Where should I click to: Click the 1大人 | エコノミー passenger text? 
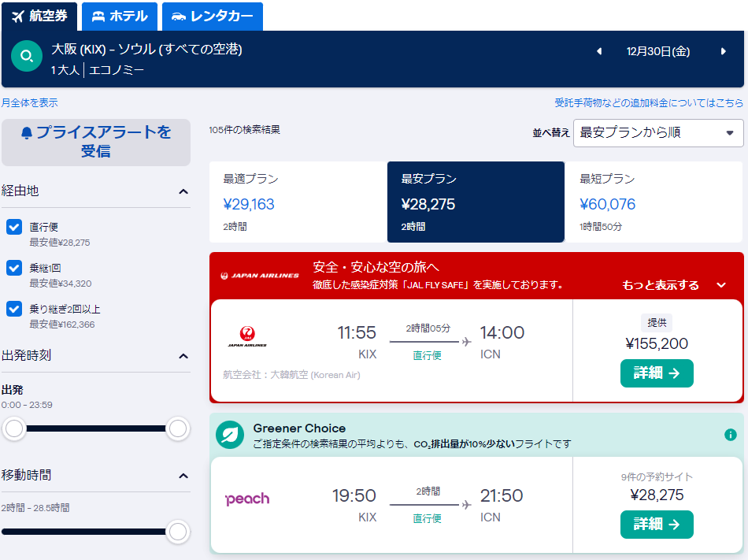tap(98, 70)
